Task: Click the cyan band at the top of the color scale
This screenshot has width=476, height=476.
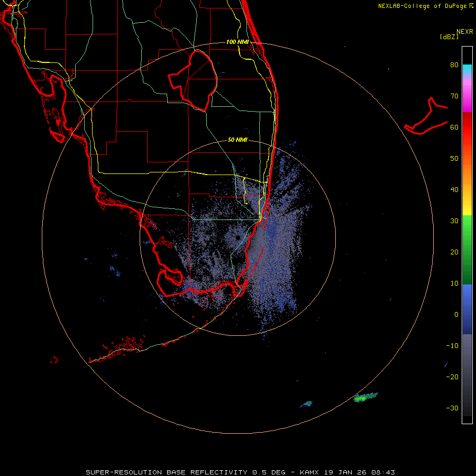Action: click(467, 69)
